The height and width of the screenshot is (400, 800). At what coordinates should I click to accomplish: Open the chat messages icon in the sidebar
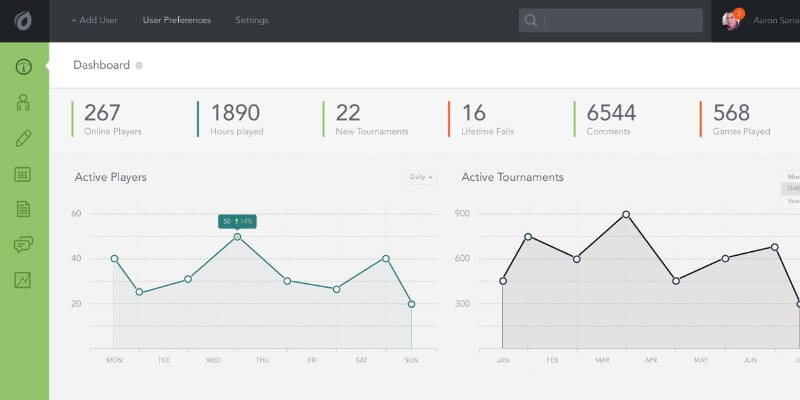24,245
